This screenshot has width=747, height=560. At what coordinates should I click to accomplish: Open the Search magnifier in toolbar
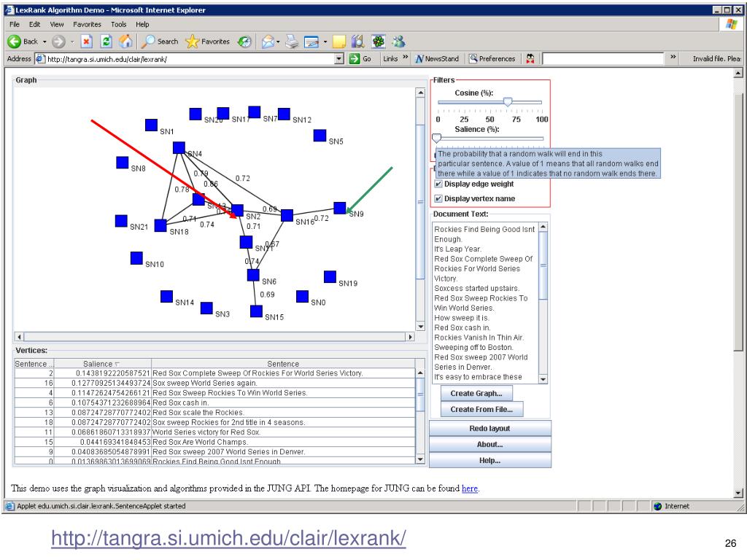coord(148,42)
